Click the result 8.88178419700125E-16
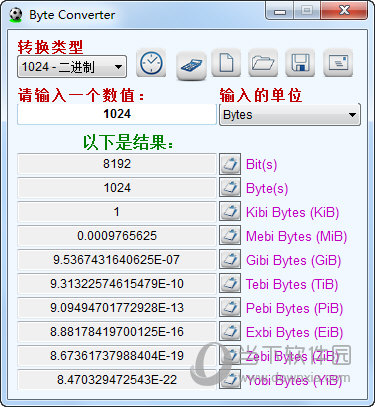This screenshot has width=375, height=407. click(x=117, y=332)
